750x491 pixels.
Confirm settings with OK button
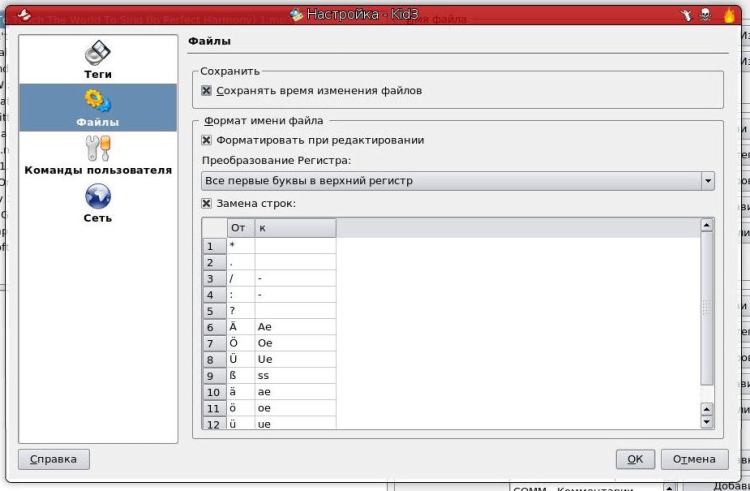(635, 459)
